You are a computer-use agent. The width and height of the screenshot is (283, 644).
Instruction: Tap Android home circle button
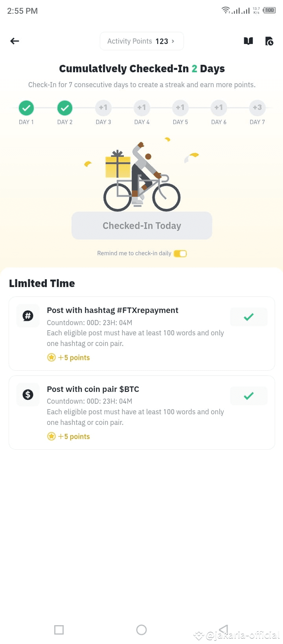tap(141, 630)
